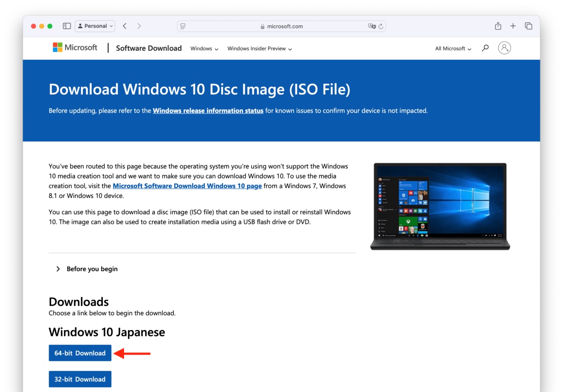
Task: Show tab overview icon
Action: (x=529, y=26)
